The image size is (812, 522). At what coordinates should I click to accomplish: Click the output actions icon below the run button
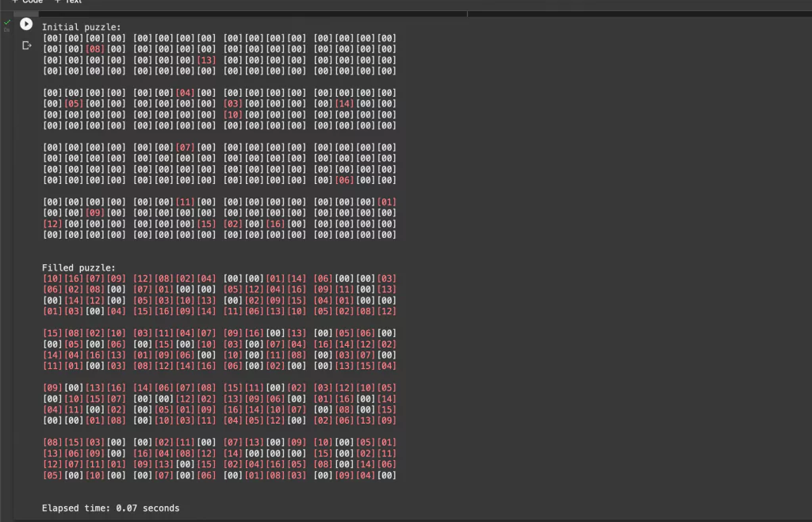[27, 45]
